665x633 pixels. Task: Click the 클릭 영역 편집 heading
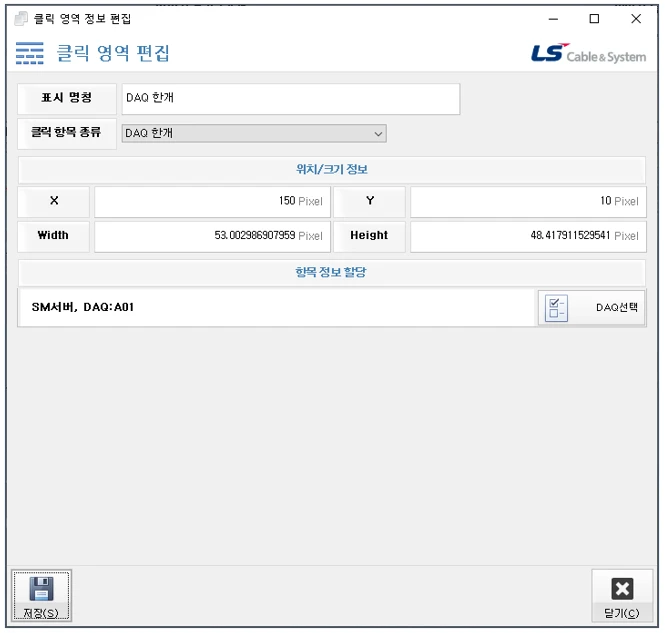(113, 53)
